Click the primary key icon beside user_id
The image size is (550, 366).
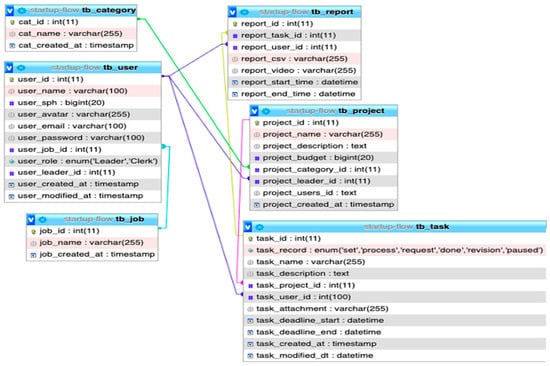pos(12,79)
